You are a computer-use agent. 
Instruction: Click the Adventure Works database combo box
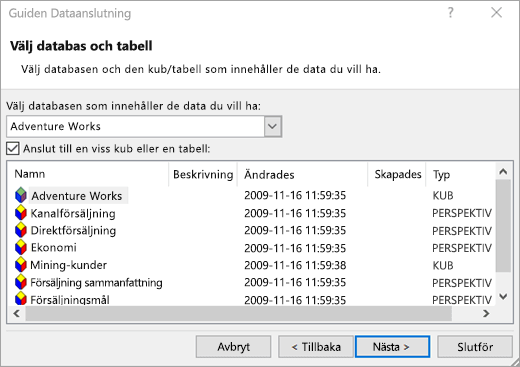tap(144, 126)
